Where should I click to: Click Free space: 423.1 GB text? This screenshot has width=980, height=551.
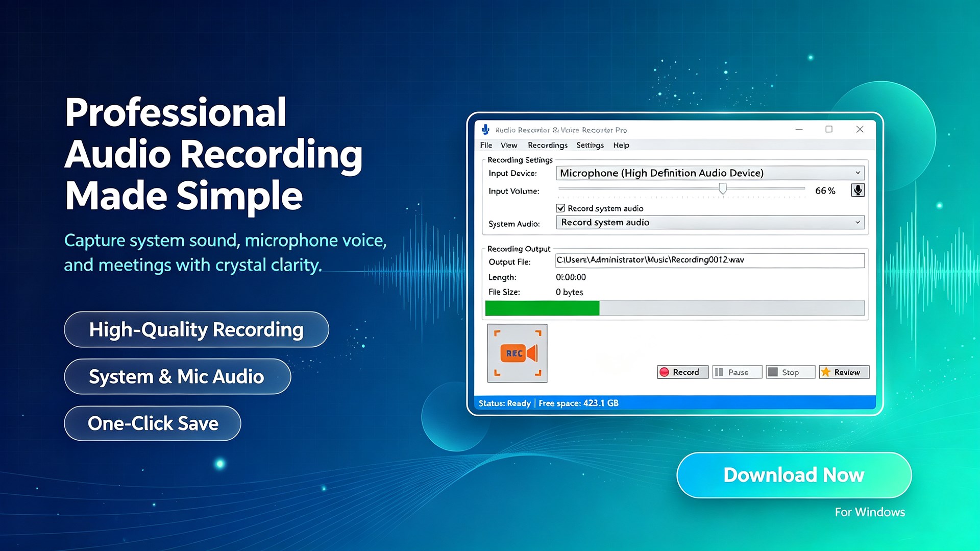coord(578,403)
